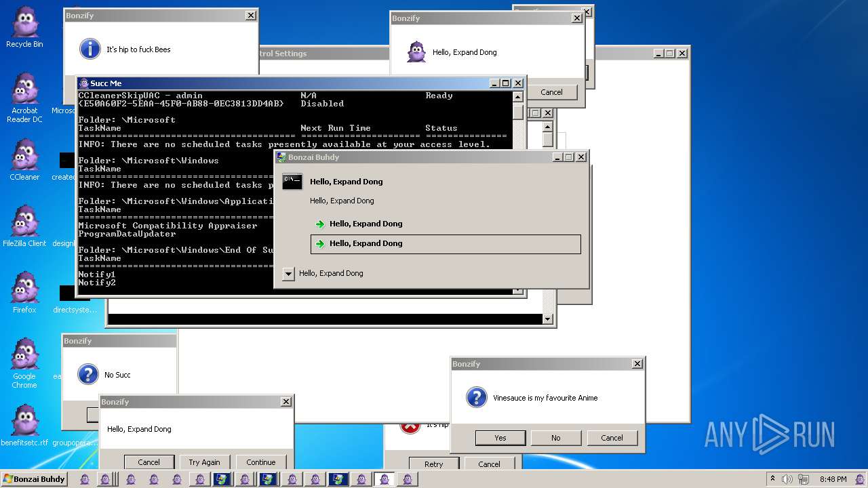Click No in Vinesauce dialog
The image size is (868, 488).
coord(556,438)
